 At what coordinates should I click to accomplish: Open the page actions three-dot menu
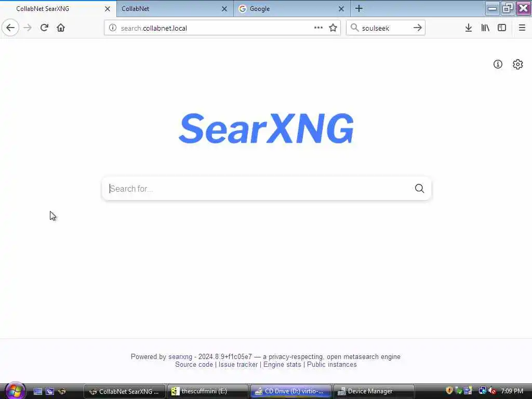[x=318, y=28]
